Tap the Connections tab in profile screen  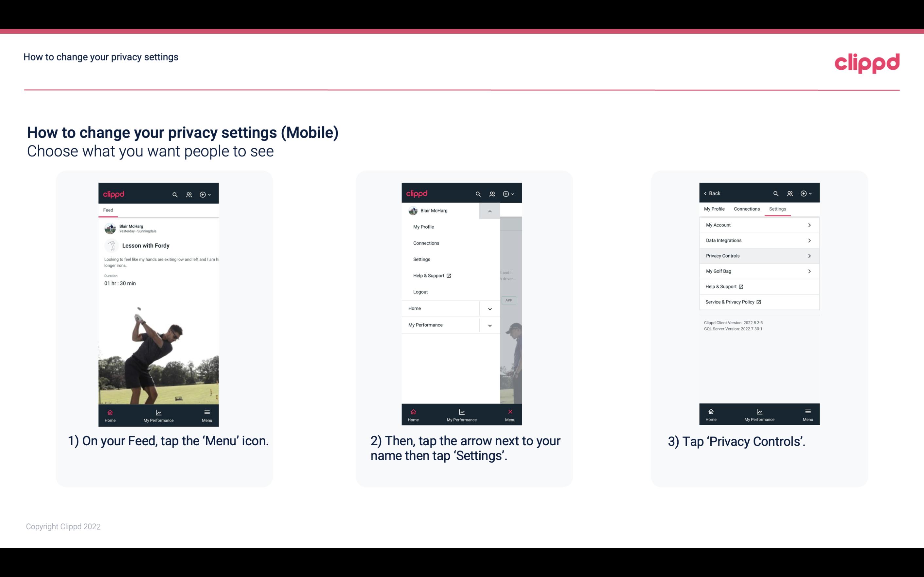pyautogui.click(x=746, y=209)
